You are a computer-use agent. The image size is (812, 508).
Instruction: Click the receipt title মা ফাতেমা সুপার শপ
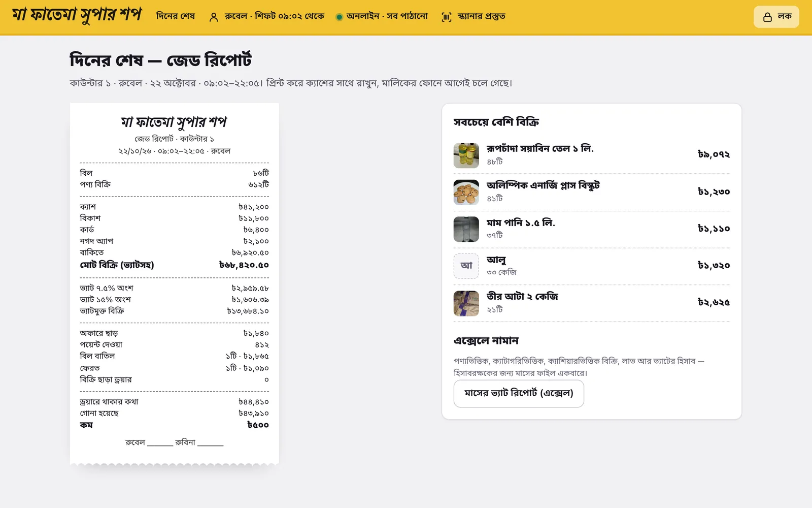click(174, 122)
